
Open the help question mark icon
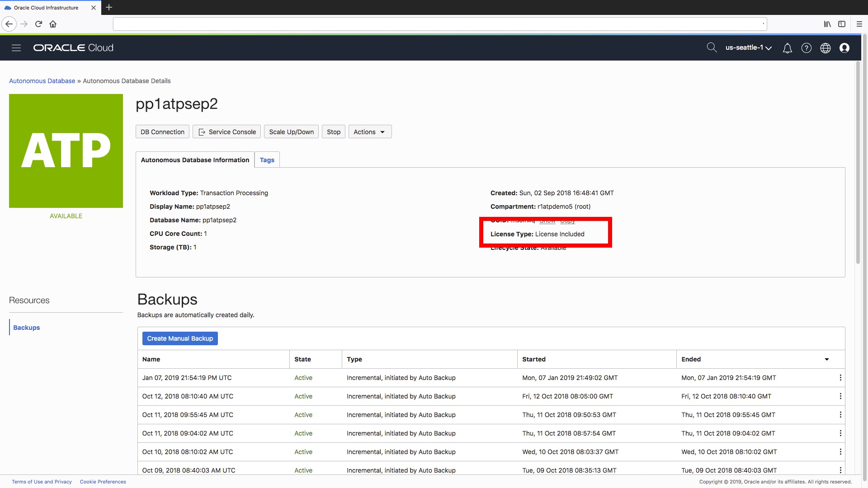(x=806, y=48)
